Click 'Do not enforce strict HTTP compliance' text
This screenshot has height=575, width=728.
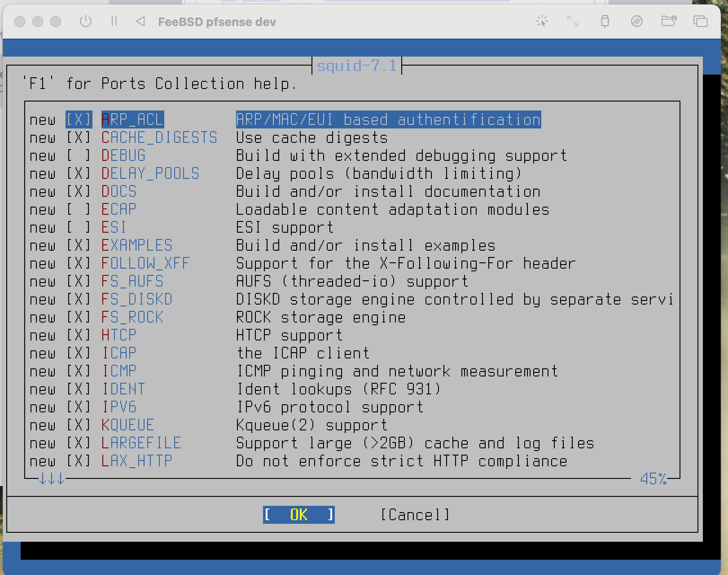pos(402,461)
